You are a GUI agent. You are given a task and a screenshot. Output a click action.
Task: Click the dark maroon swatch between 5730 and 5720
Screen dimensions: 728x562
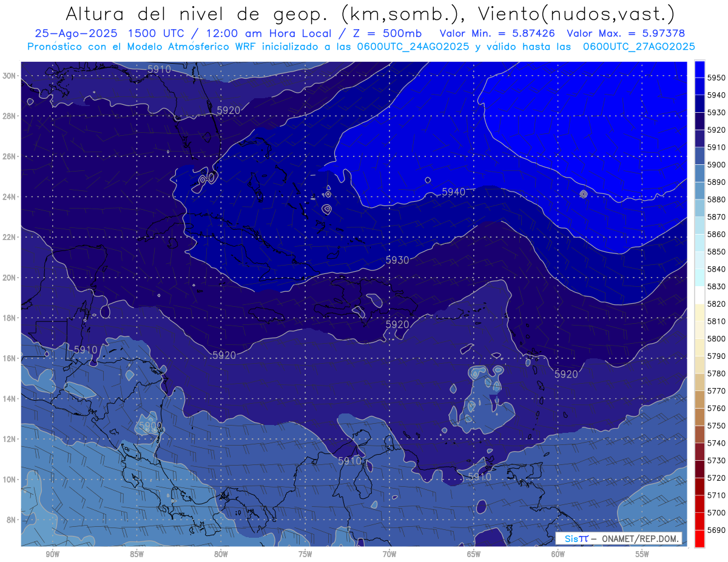click(x=699, y=469)
